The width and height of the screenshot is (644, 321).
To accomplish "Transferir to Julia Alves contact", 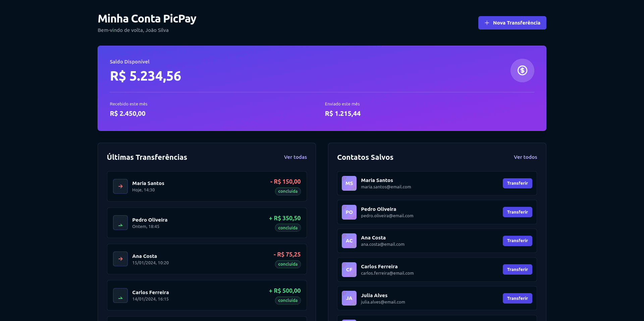I will click(517, 298).
